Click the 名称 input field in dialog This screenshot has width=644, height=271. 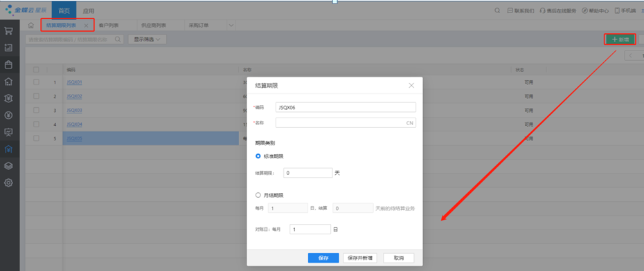pos(346,122)
